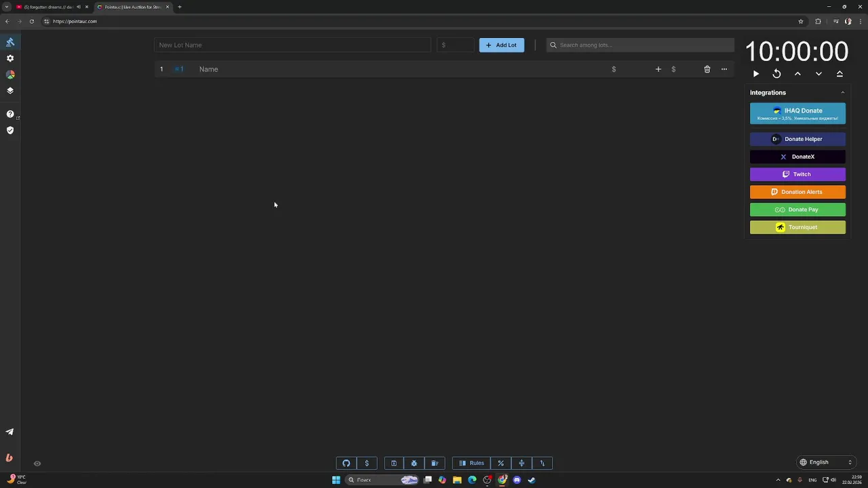Image resolution: width=868 pixels, height=488 pixels.
Task: Click the Add Lot button
Action: tap(502, 45)
